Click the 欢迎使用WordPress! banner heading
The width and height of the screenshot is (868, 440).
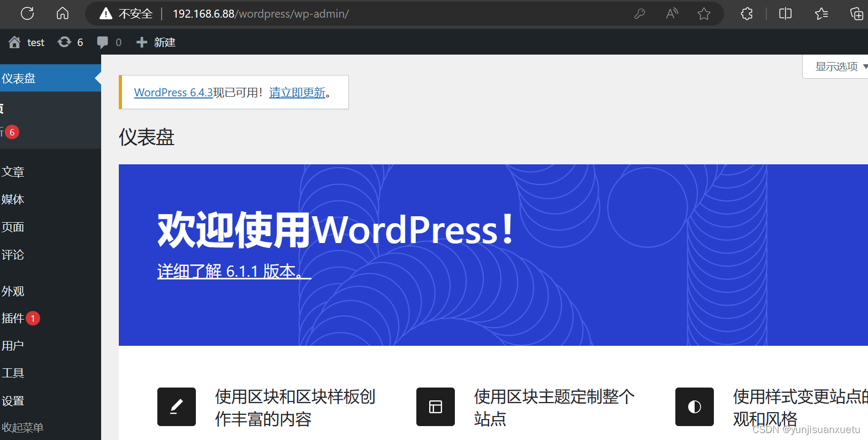tap(336, 230)
